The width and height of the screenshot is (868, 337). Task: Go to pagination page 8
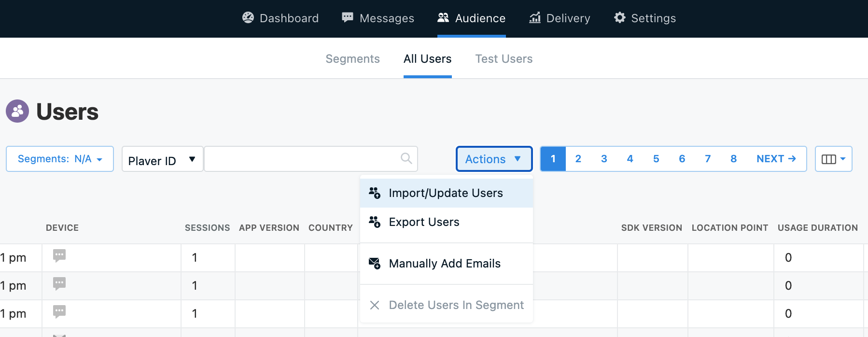734,159
